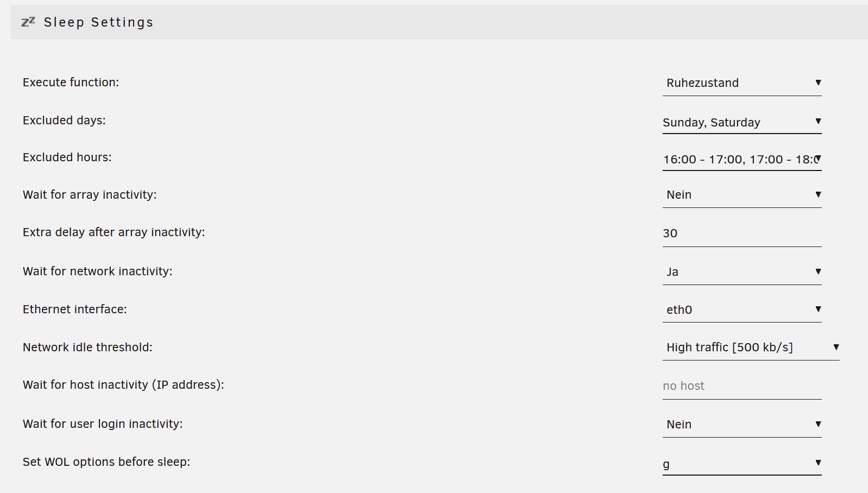Image resolution: width=868 pixels, height=493 pixels.
Task: Click arrow icon of array inactivity dropdown
Action: point(818,194)
